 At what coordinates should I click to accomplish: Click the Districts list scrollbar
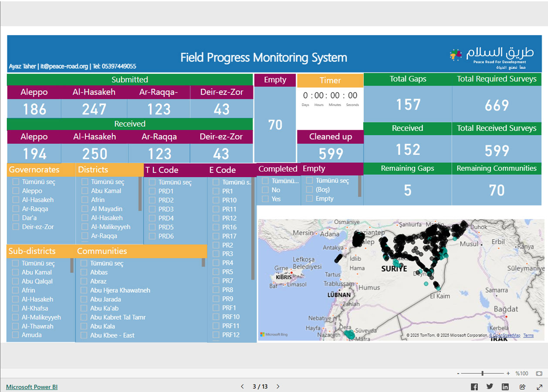140,194
